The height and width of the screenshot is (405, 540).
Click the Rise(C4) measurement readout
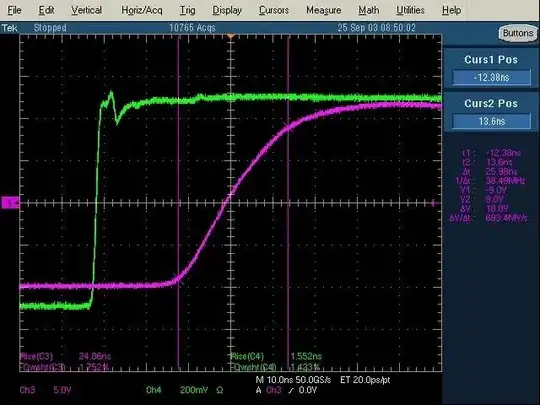click(276, 356)
